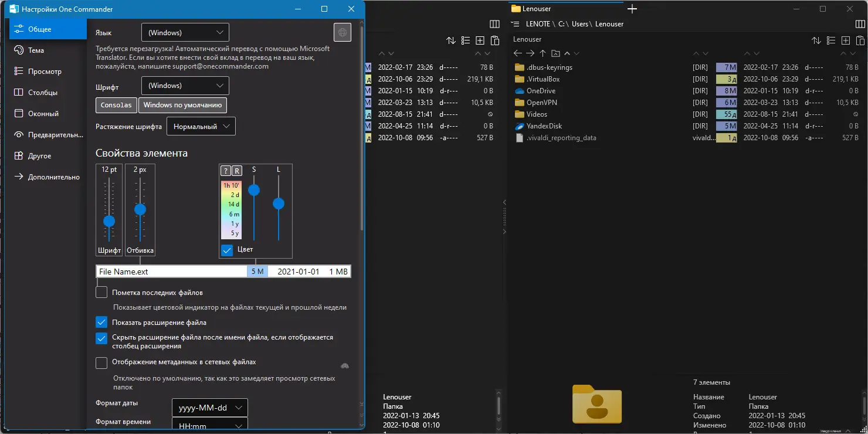
Task: Open the list view options icon
Action: (830, 40)
